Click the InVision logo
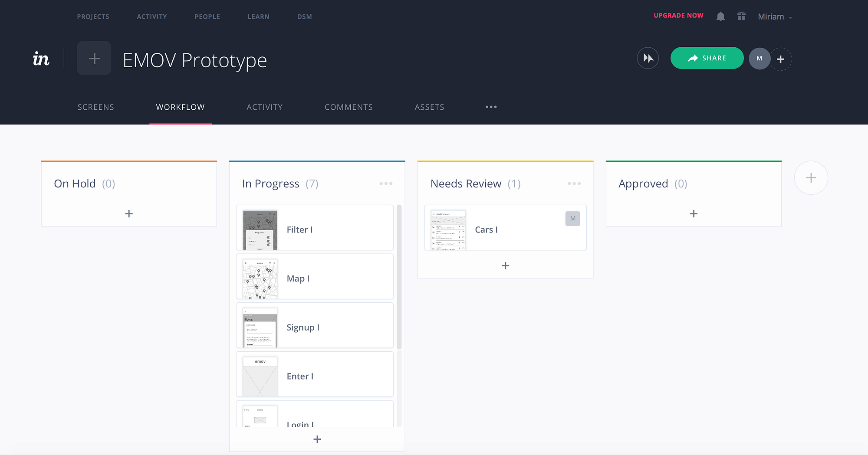This screenshot has height=455, width=868. [x=40, y=59]
